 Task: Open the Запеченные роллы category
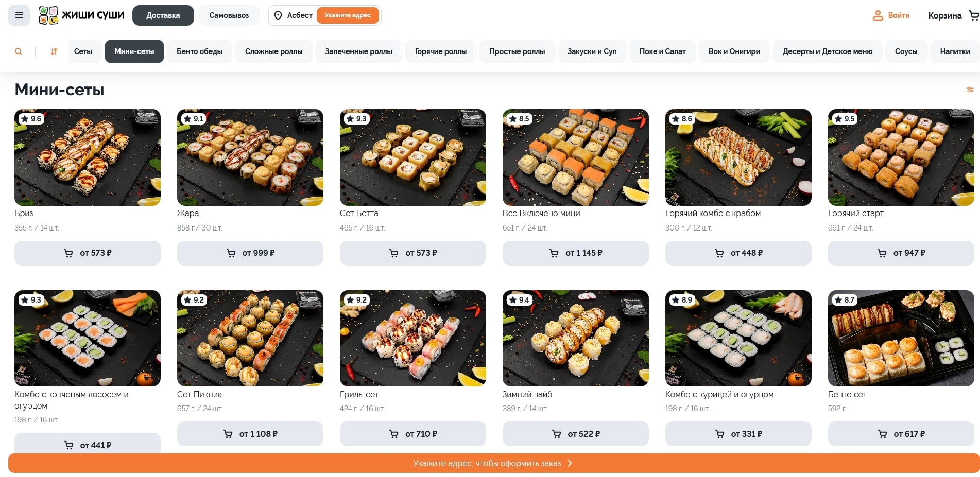click(x=358, y=51)
